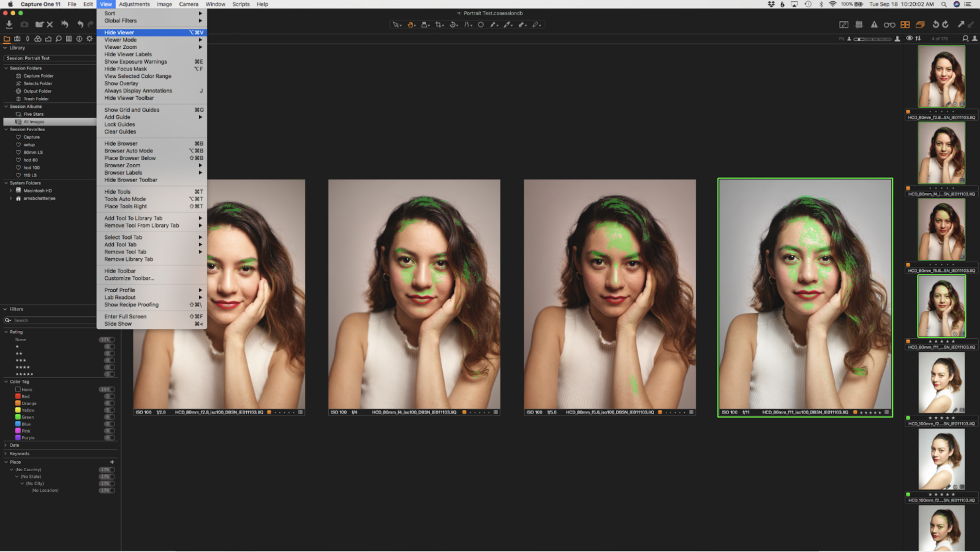Expand the Keywords filter section
980x552 pixels.
[x=6, y=454]
